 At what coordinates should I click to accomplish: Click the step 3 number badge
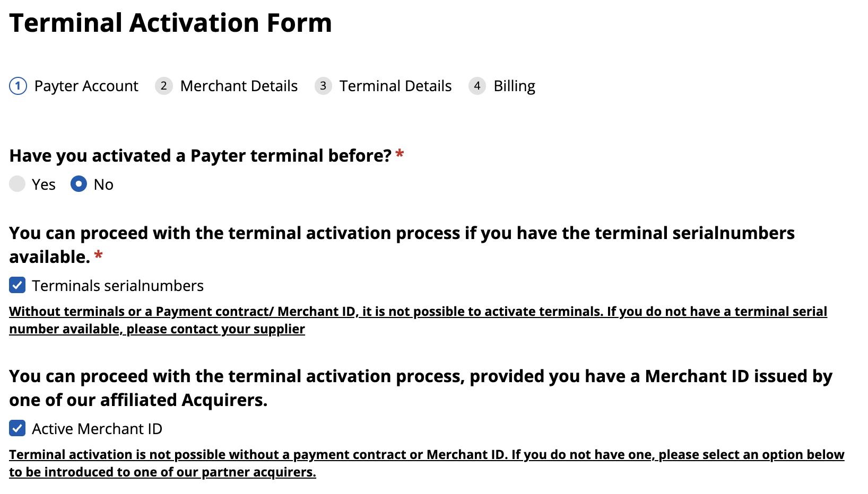point(323,86)
